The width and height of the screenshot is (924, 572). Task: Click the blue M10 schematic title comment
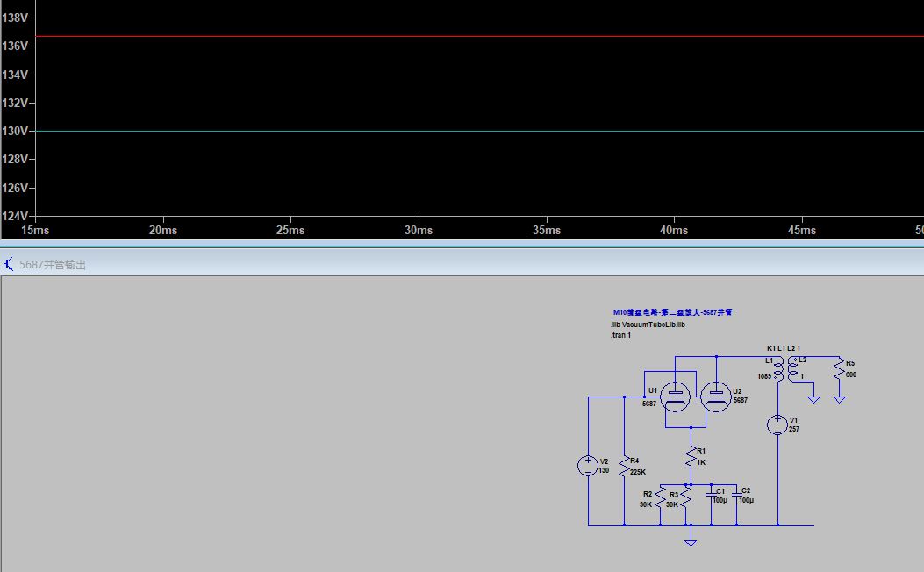click(672, 312)
